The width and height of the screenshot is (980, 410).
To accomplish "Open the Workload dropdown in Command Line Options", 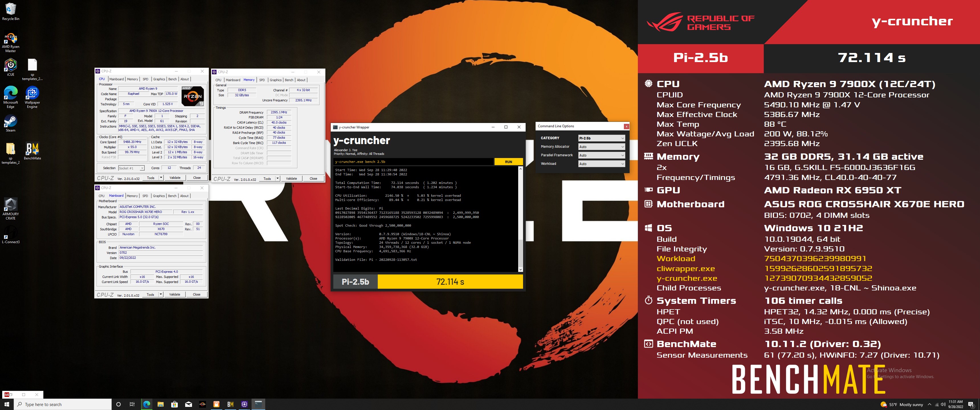I will click(601, 164).
